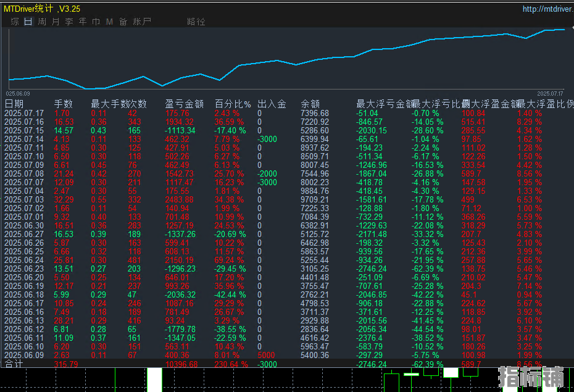574x392 pixels.
Task: Open the 备 notes tab
Action: pyautogui.click(x=123, y=22)
